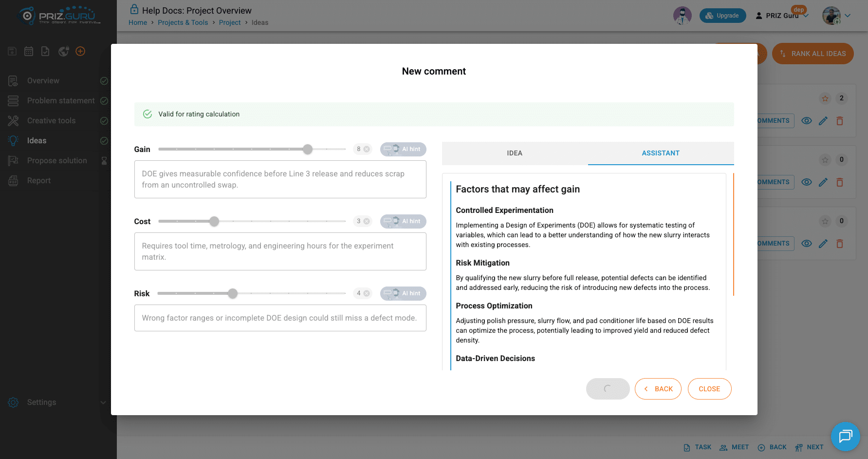Viewport: 868px width, 459px height.
Task: Click the BACK button in the dialog
Action: [x=658, y=389]
